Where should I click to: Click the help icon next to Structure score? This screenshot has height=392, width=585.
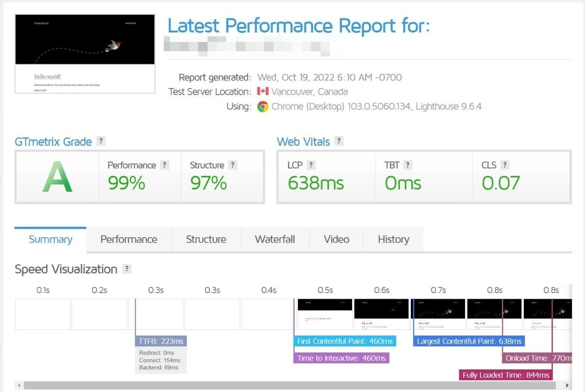(x=232, y=165)
